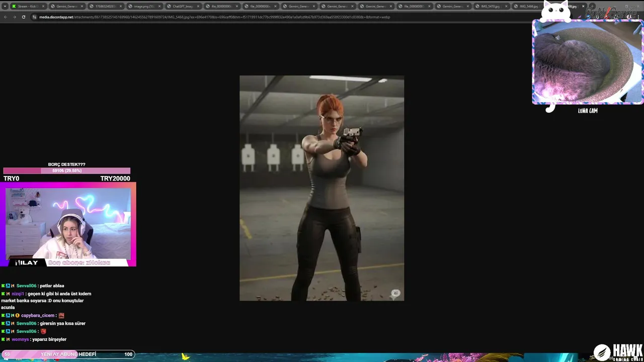
Task: Click the streamer webcam overlay
Action: click(68, 224)
